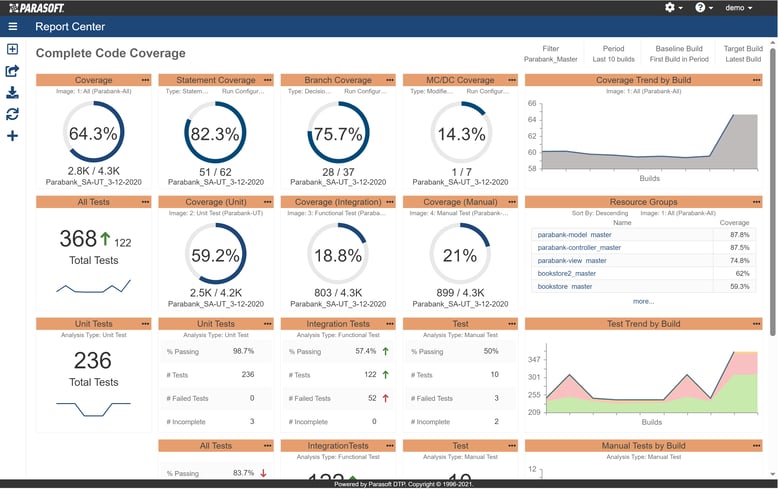Open the Coverage (Manual) widget options menu
Image resolution: width=778 pixels, height=489 pixels.
click(x=512, y=202)
